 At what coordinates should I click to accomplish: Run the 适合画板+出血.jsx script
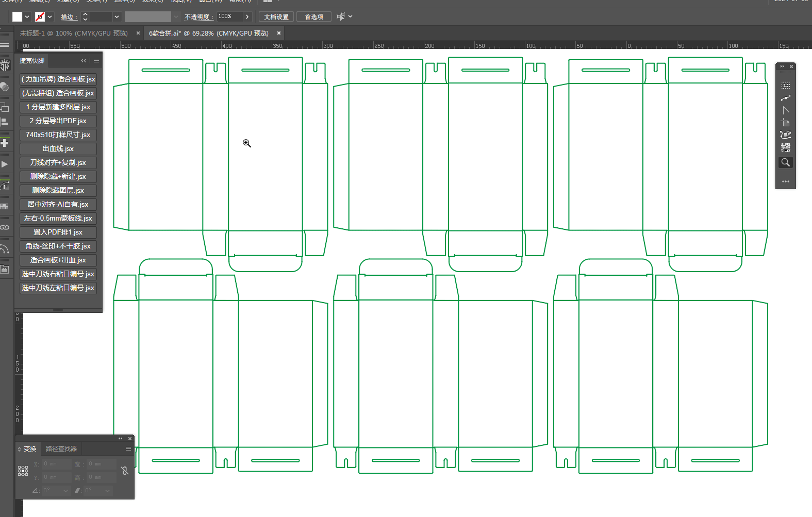pos(58,260)
